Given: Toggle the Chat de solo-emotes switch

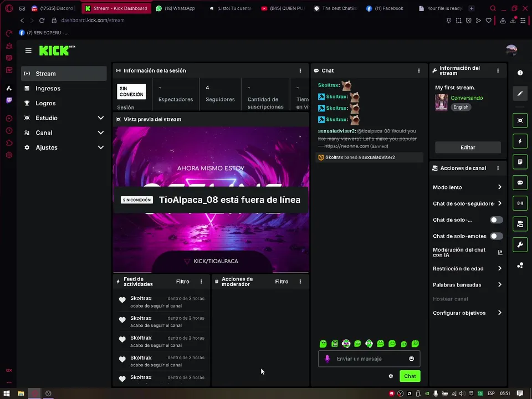Looking at the screenshot, I should pyautogui.click(x=496, y=236).
